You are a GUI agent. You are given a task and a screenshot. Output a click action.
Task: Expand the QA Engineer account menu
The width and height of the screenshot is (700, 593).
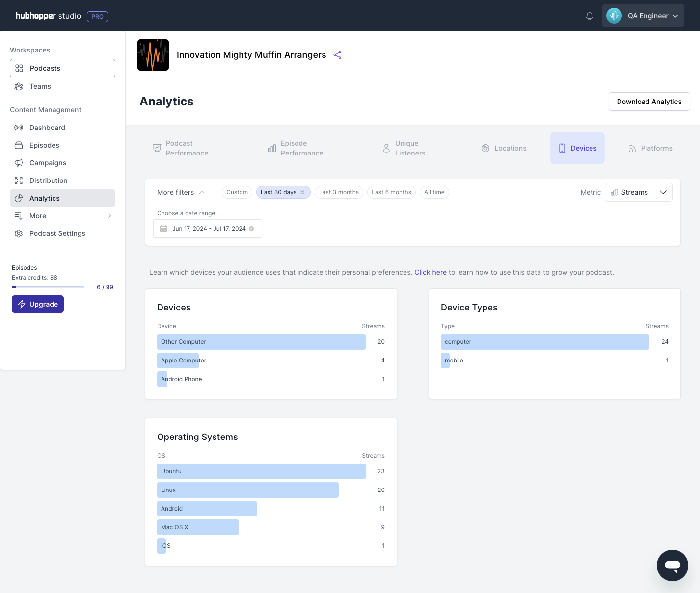point(643,16)
